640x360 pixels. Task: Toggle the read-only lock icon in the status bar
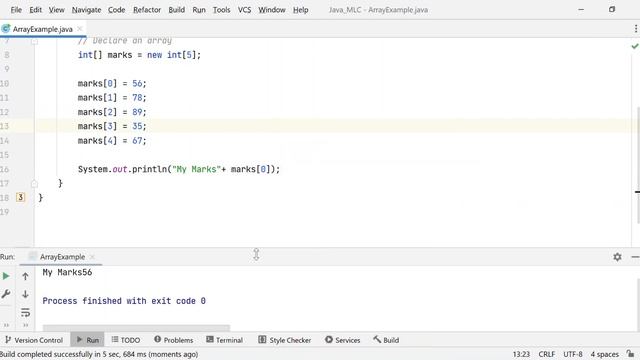pos(631,354)
